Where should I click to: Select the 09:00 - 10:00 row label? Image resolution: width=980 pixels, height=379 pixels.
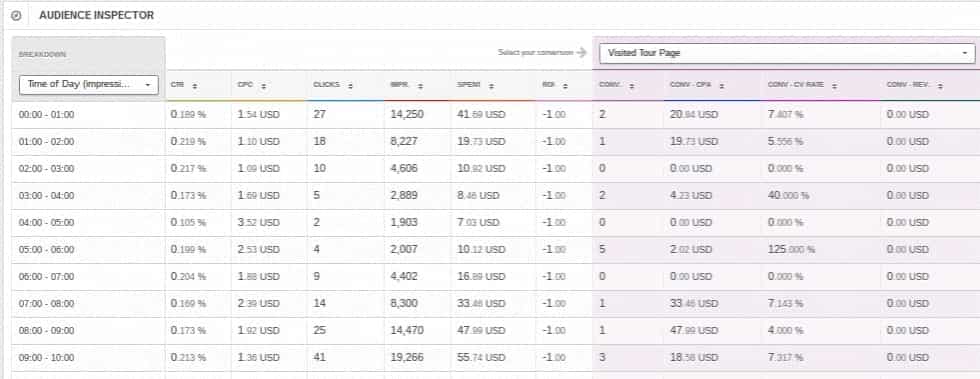pyautogui.click(x=46, y=358)
